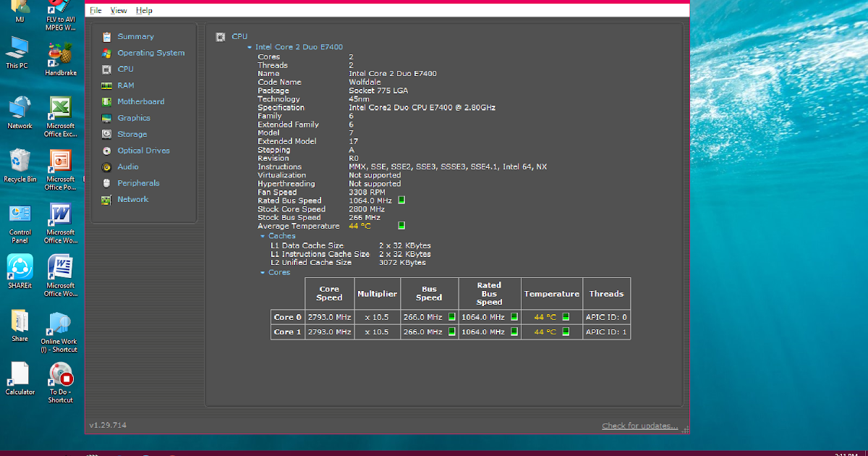Screen dimensions: 868x456
Task: Open the File menu
Action: tap(96, 11)
